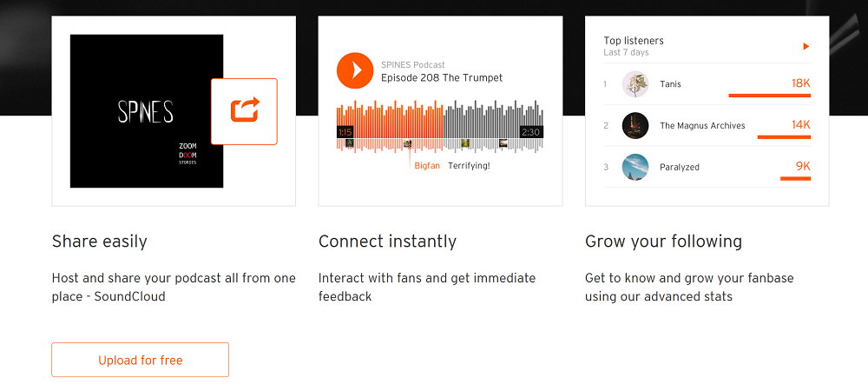Click the SPINES podcast cover artwork
This screenshot has width=868, height=391.
tap(147, 111)
